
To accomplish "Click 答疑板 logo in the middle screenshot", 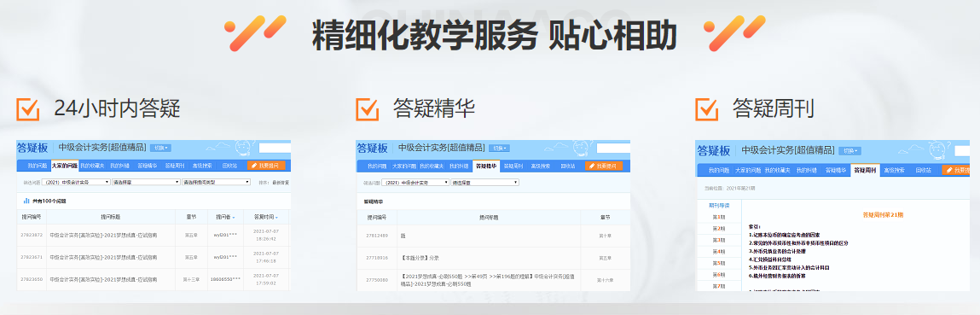I will (373, 149).
